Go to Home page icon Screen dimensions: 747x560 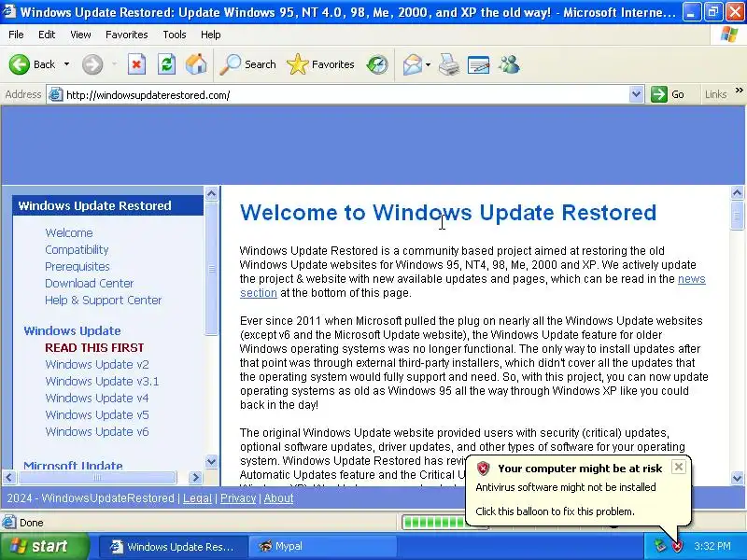coord(196,64)
